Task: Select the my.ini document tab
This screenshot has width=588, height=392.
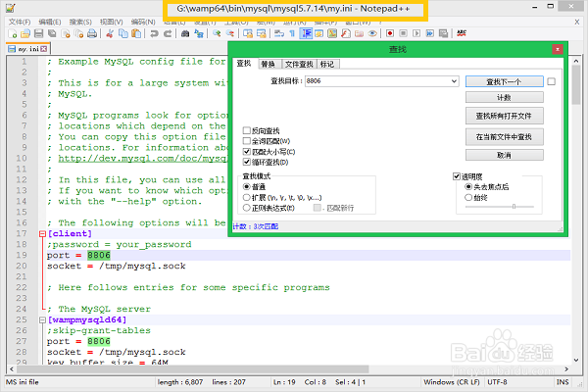Action: pyautogui.click(x=28, y=49)
